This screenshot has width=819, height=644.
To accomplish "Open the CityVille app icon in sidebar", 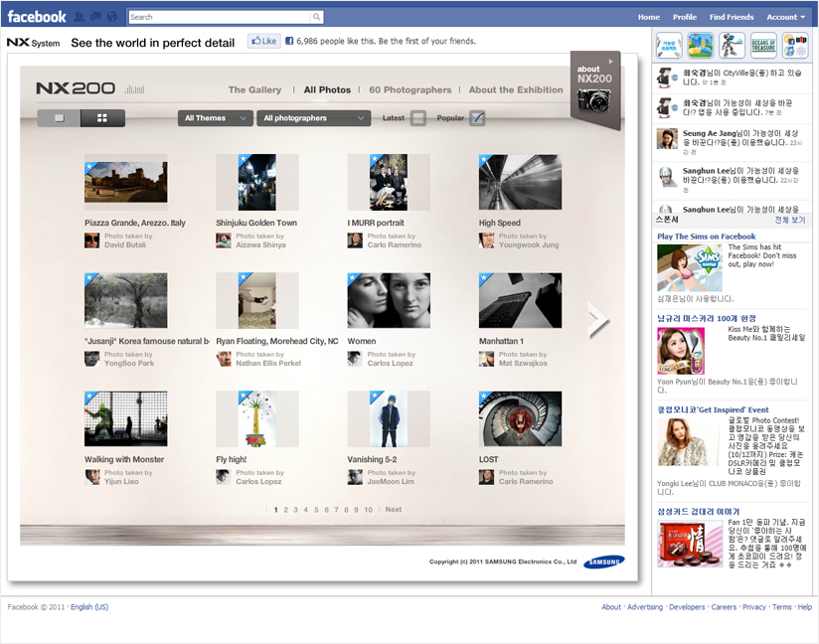I will (x=701, y=45).
